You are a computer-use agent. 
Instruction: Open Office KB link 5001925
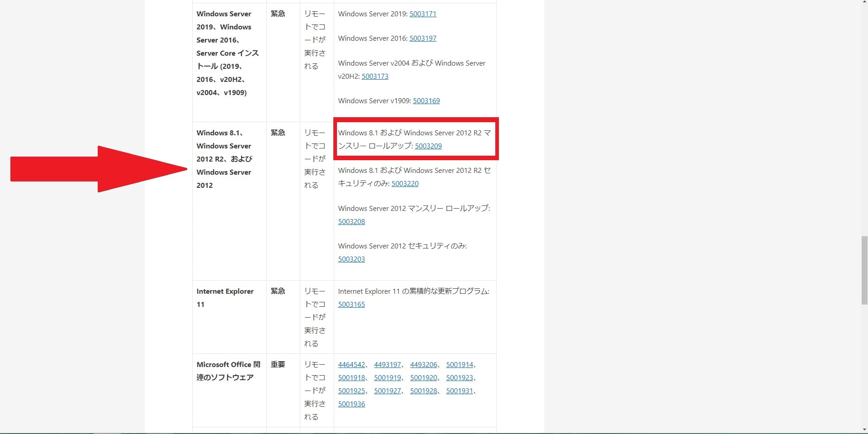tap(351, 391)
